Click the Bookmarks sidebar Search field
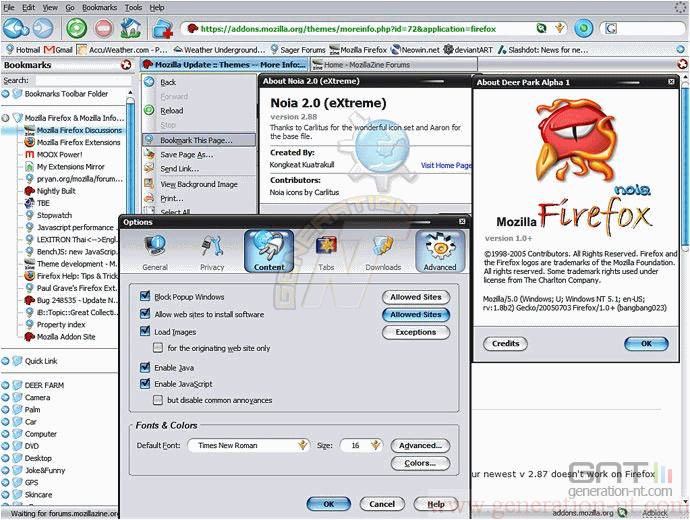Image resolution: width=690 pixels, height=520 pixels. tap(83, 81)
